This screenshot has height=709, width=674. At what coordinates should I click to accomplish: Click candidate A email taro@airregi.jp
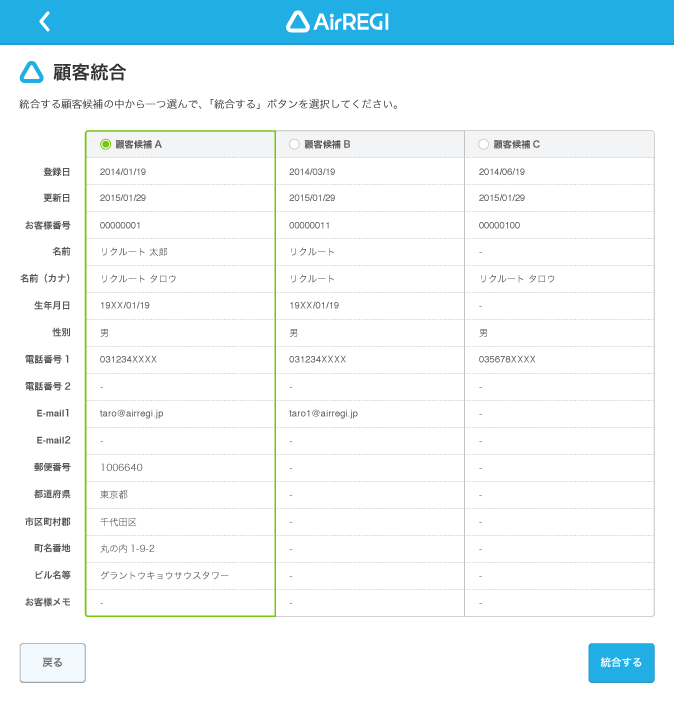coord(134,413)
